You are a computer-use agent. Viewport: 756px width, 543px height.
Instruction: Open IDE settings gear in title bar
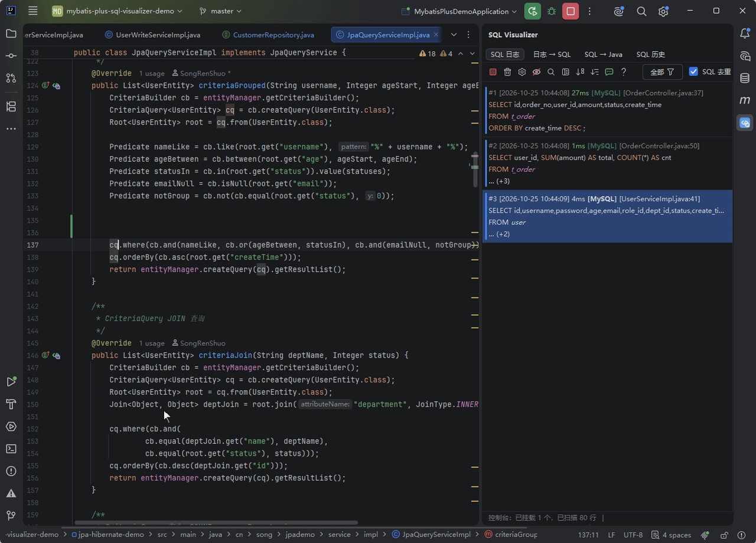point(663,11)
